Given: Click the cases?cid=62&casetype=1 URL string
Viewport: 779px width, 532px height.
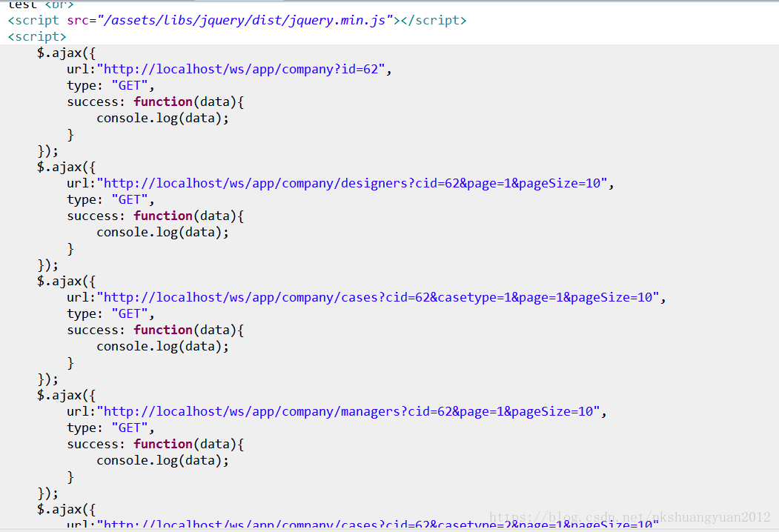Looking at the screenshot, I should coord(378,298).
